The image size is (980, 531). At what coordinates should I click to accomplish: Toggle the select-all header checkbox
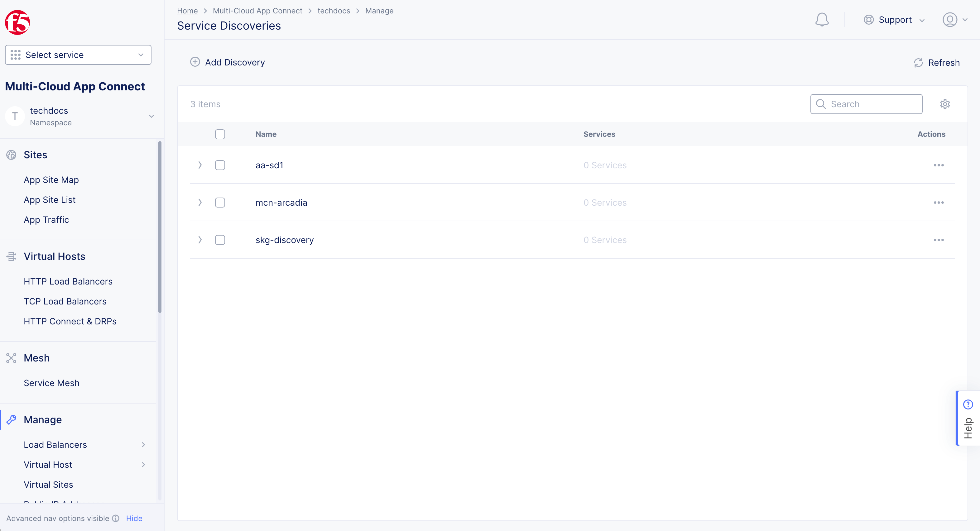[220, 134]
